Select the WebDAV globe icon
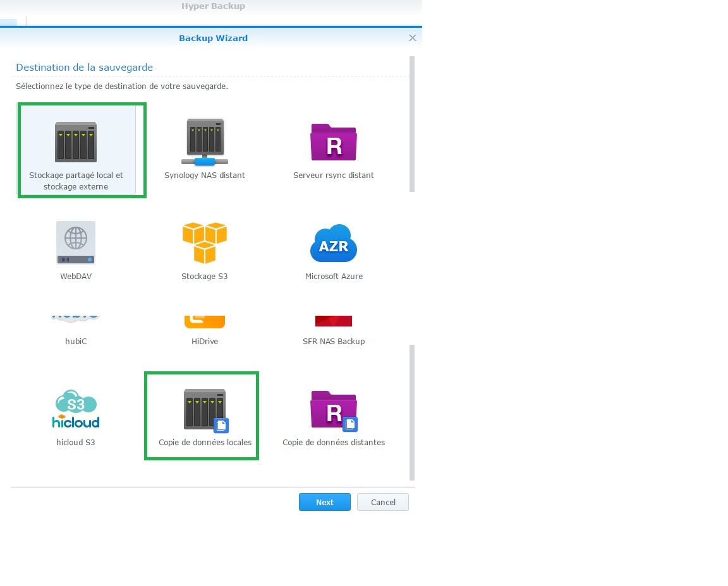 coord(76,242)
